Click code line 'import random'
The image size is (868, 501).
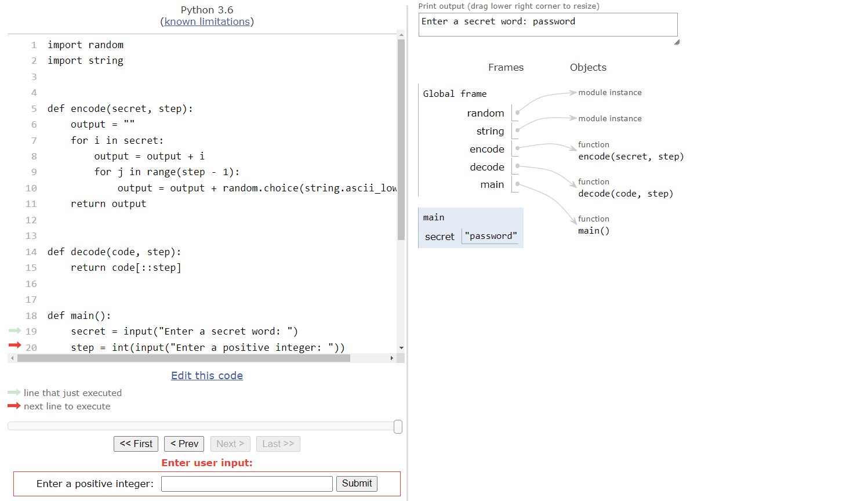(85, 45)
